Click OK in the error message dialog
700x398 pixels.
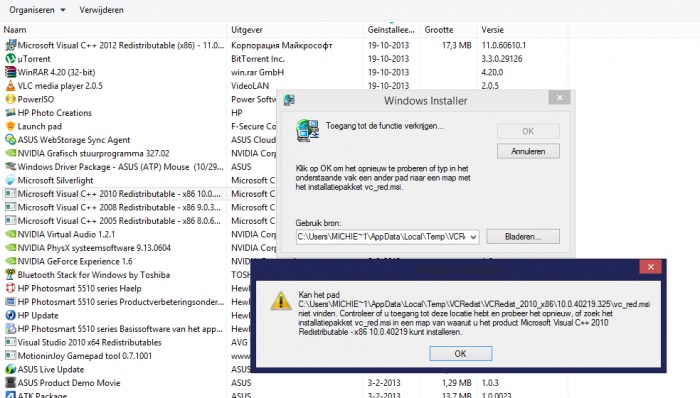point(460,353)
